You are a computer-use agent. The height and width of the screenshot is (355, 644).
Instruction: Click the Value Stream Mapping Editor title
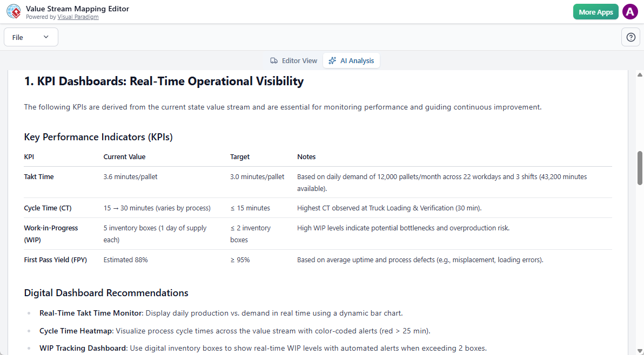(77, 9)
